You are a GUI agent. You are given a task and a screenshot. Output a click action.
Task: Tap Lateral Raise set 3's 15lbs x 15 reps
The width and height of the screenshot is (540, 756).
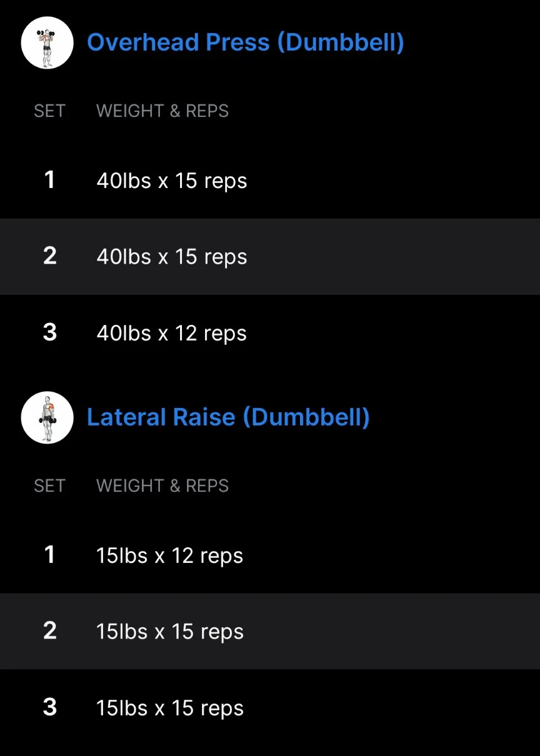(x=169, y=708)
